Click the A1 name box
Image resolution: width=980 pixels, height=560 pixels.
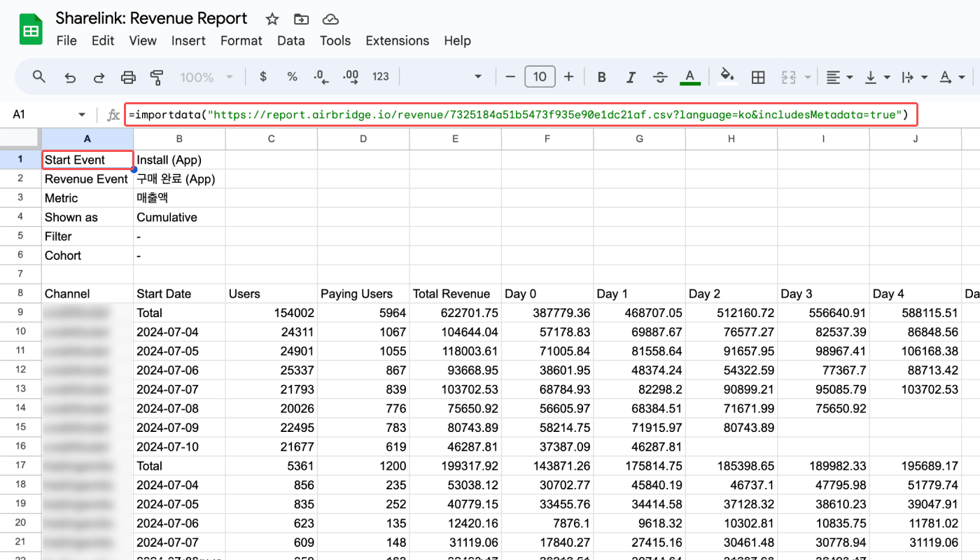pyautogui.click(x=42, y=115)
